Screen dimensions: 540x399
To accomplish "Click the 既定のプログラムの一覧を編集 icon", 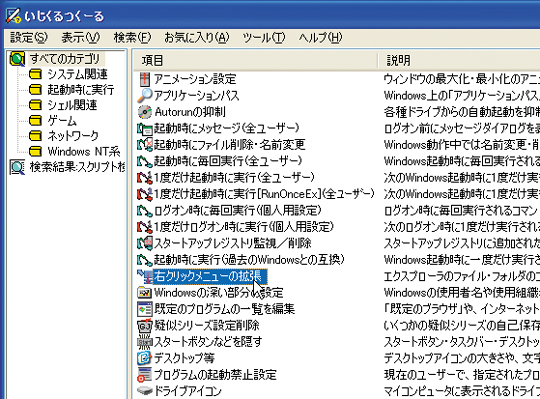I will coord(145,309).
